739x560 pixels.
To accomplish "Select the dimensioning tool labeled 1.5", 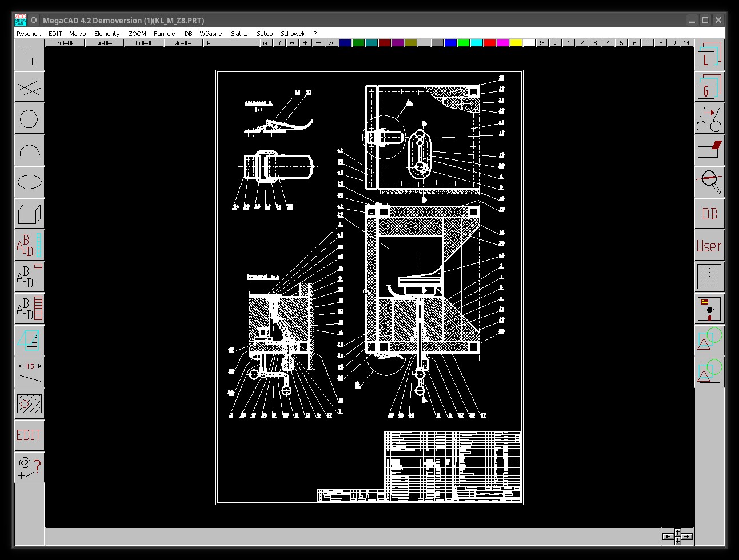I will (29, 372).
